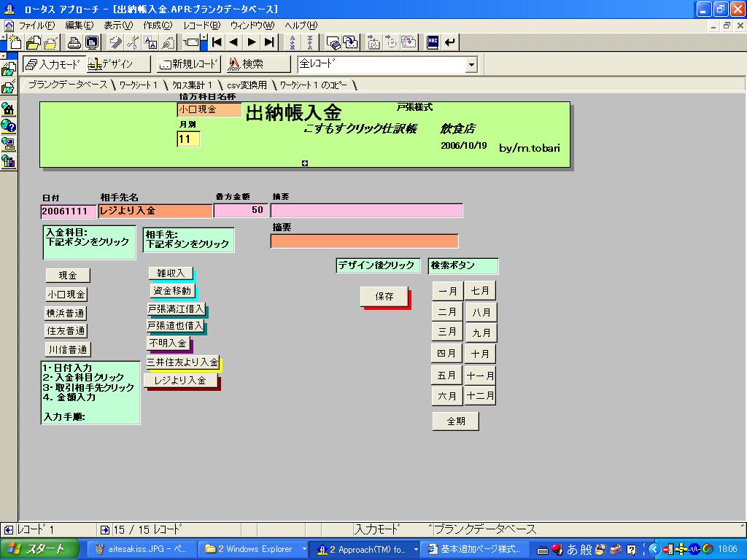Create a 新規レコード (new record)

(x=189, y=64)
